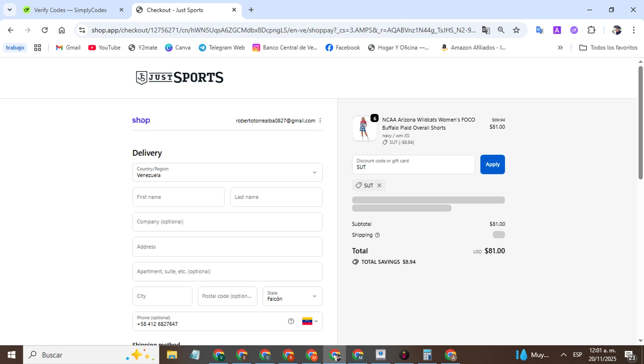644x364 pixels.
Task: Apply the discount code
Action: pos(492,165)
